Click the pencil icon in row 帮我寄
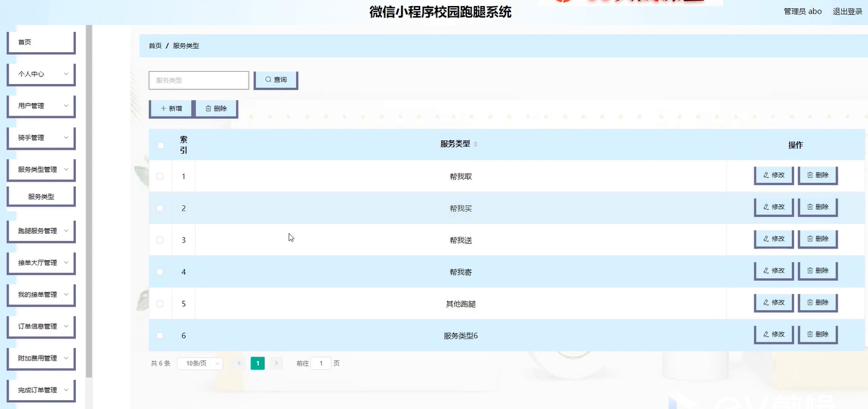The image size is (868, 409). point(766,270)
